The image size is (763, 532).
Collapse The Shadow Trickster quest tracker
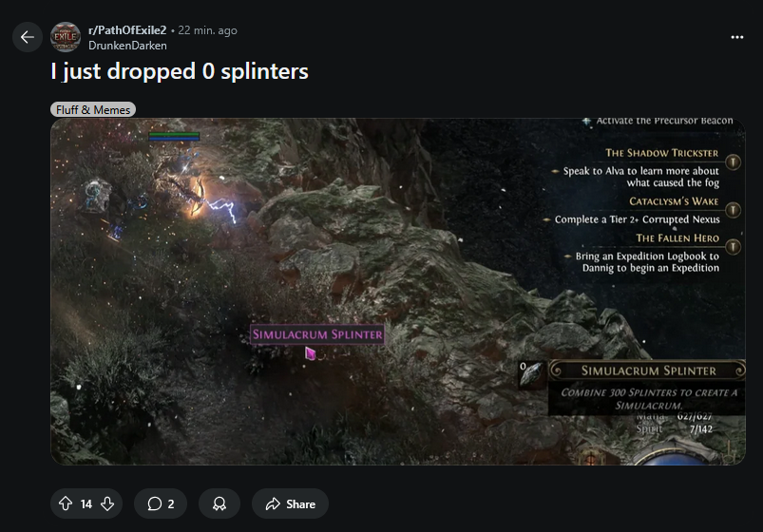pos(733,161)
